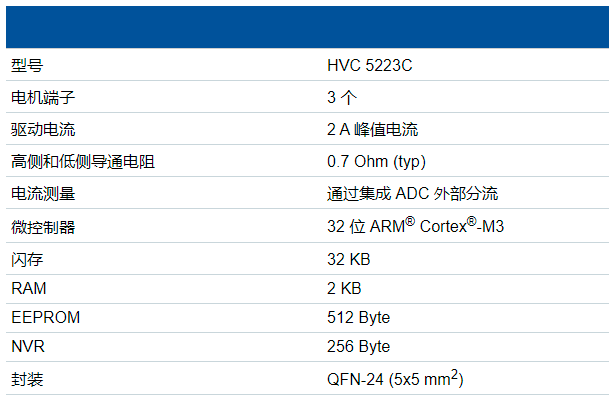Select the 32 位 ARM Cortex-M3 value

415,226
